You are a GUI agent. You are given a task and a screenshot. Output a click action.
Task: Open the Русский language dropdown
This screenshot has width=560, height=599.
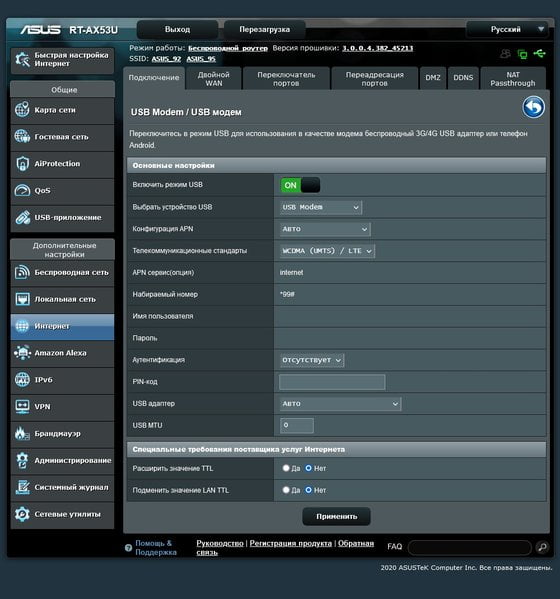507,29
